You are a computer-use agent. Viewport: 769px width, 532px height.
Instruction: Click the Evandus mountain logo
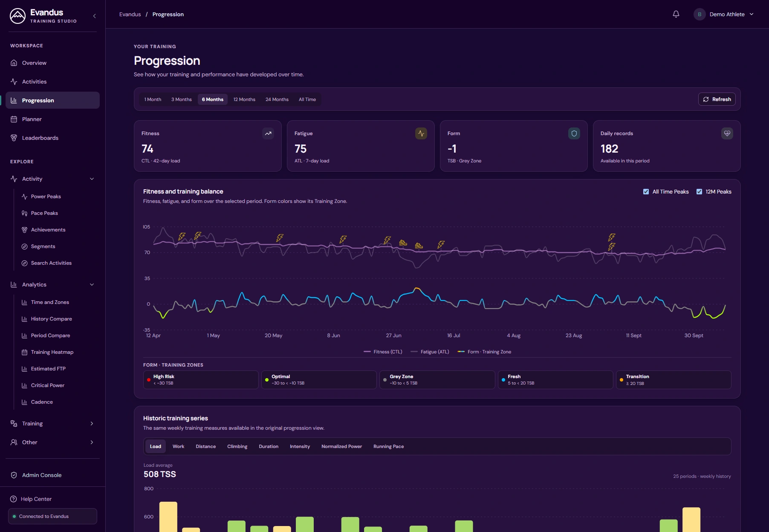[17, 16]
